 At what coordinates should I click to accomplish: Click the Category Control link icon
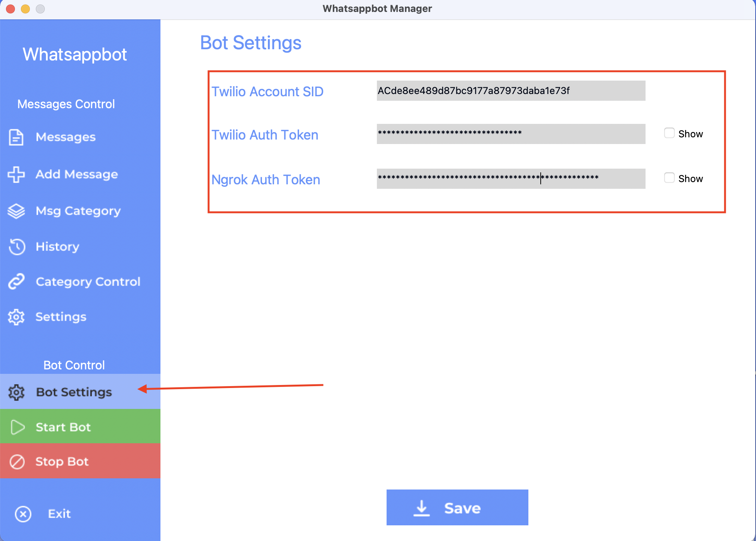point(16,282)
